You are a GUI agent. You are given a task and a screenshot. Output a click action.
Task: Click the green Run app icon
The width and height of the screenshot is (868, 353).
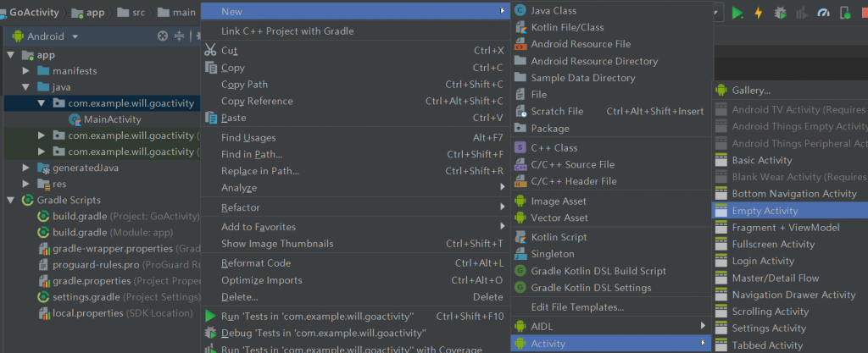pos(737,14)
